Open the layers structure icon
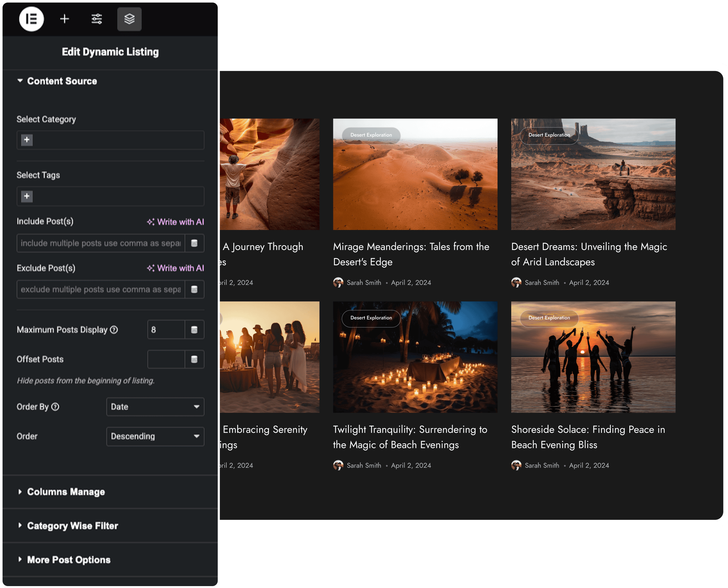The width and height of the screenshot is (728, 588). coord(129,19)
